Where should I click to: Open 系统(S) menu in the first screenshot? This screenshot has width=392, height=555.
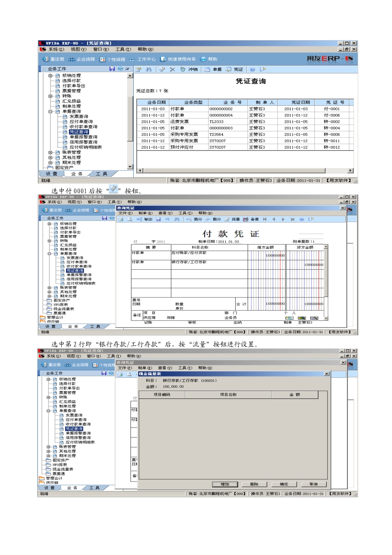tap(56, 49)
